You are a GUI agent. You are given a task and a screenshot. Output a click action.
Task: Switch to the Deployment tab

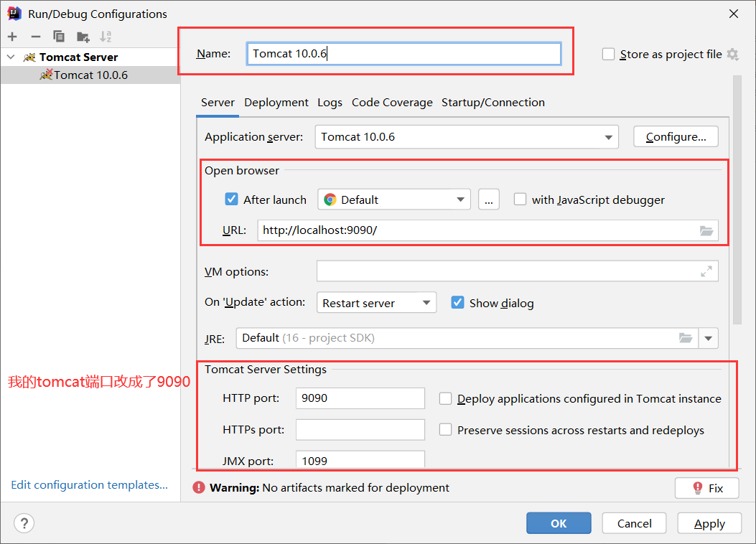(x=276, y=103)
